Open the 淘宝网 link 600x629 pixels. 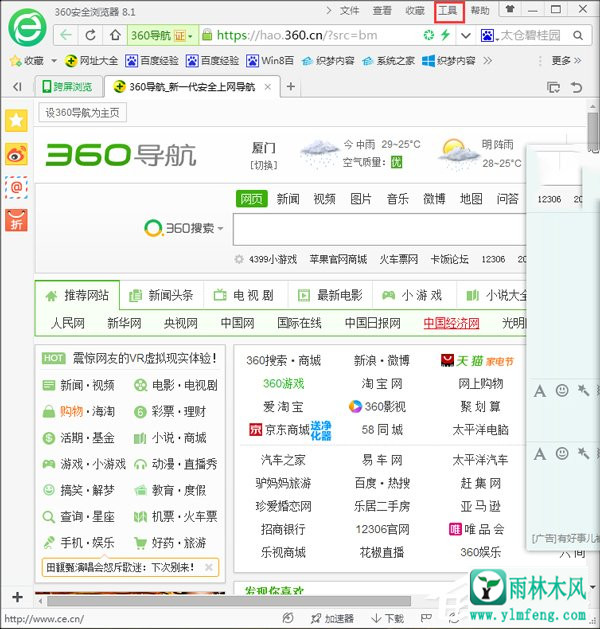pos(382,384)
